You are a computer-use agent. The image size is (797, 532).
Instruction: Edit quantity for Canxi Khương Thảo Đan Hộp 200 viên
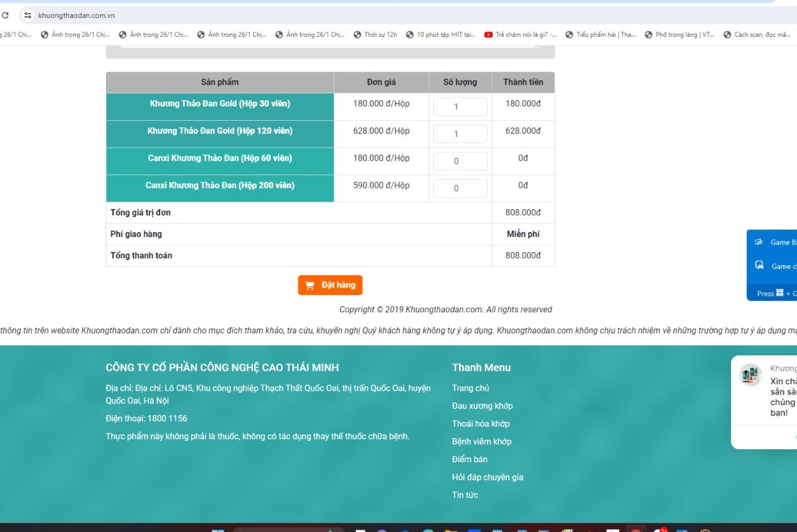pyautogui.click(x=460, y=188)
